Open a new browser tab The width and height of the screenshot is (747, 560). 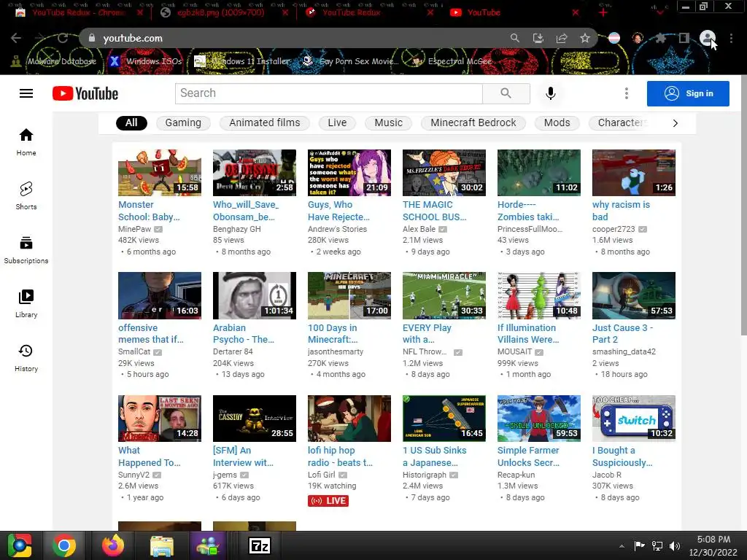[x=603, y=12]
